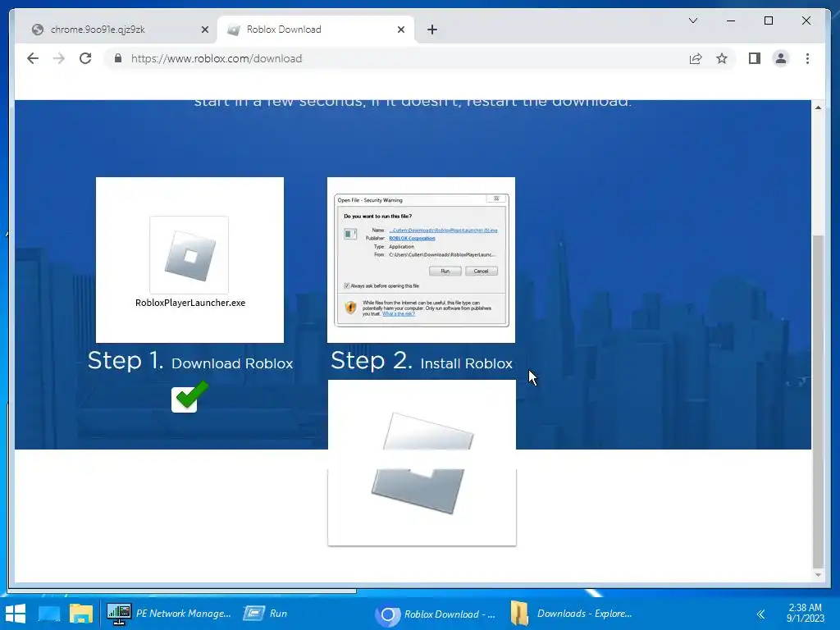
Task: Click the Step 1 Download Roblox text
Action: coord(190,361)
